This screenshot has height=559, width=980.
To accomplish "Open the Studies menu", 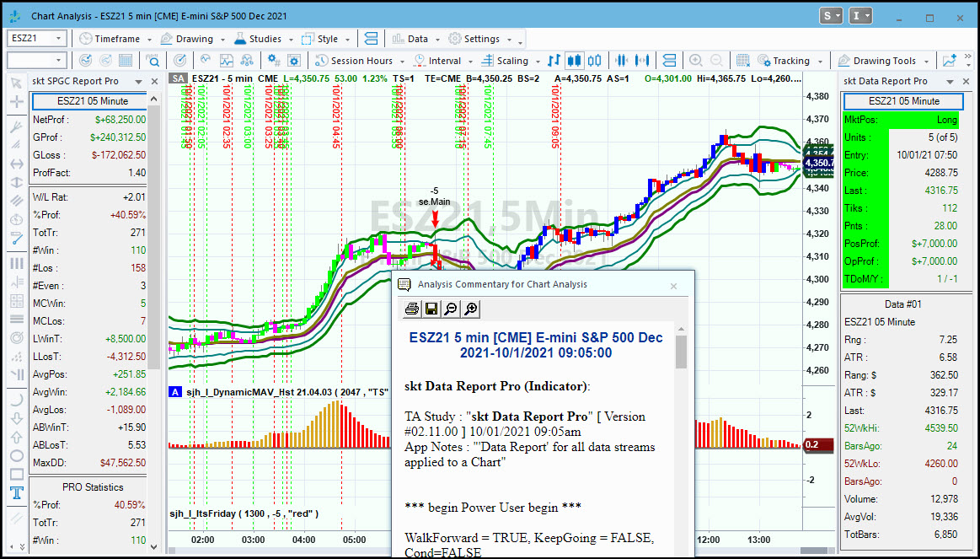I will tap(263, 39).
